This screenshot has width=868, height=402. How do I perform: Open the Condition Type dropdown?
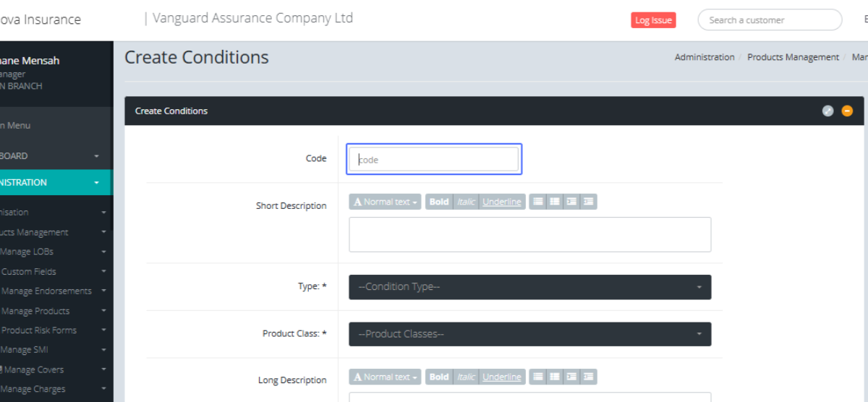529,287
